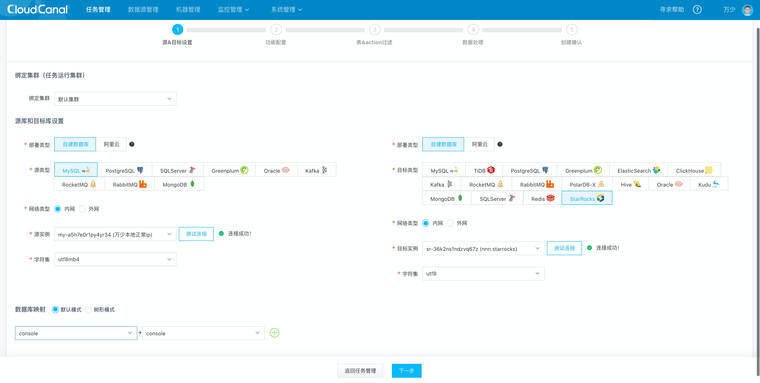Image resolution: width=760 pixels, height=383 pixels.
Task: Select target SQLServer type
Action: click(497, 198)
